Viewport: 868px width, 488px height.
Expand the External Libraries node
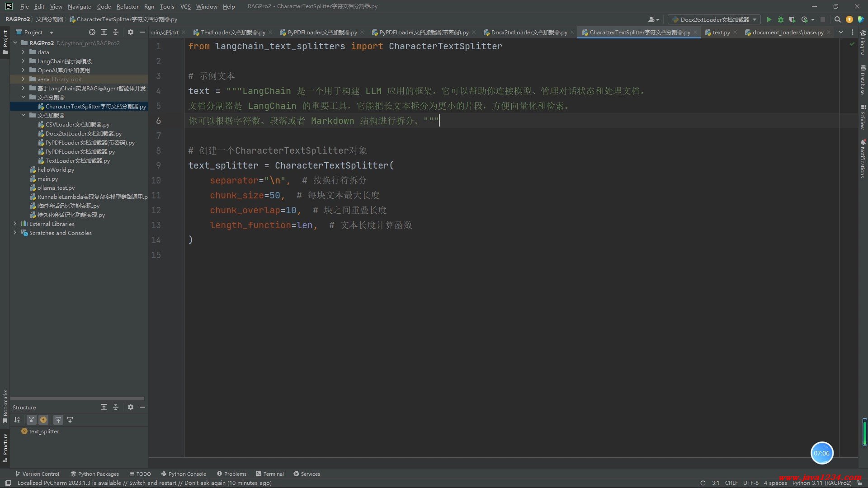coord(15,224)
